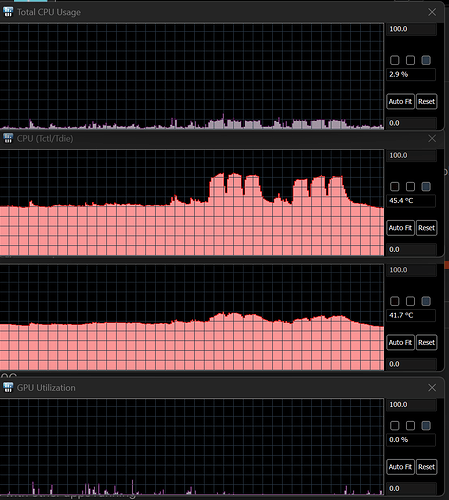This screenshot has width=449, height=500.
Task: Click Reset in Total CPU Usage panel
Action: [426, 101]
